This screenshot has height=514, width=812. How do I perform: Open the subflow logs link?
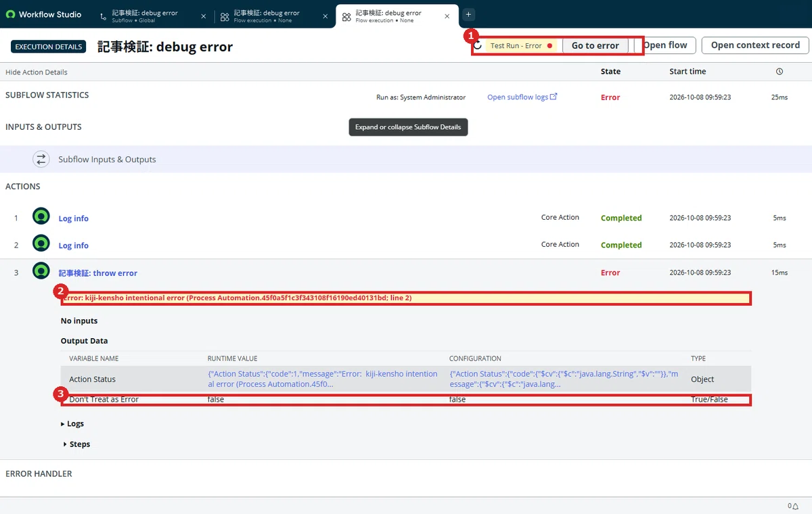[522, 97]
